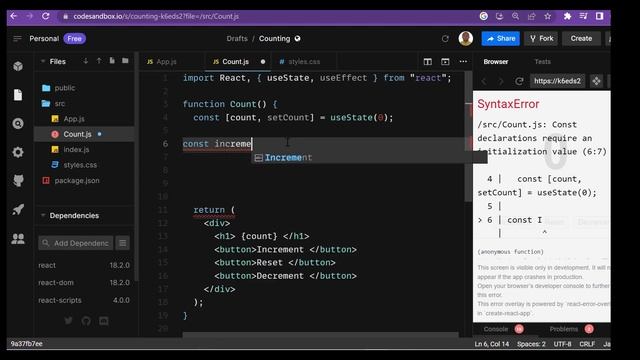Open the Drafts breadcrumb link
The width and height of the screenshot is (640, 360).
tap(237, 38)
